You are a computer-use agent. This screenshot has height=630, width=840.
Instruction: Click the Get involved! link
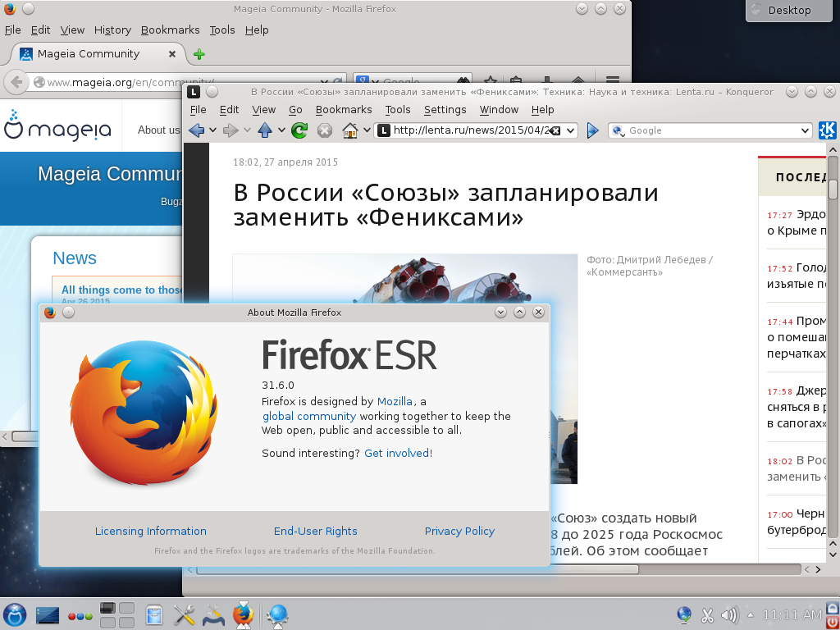point(398,453)
